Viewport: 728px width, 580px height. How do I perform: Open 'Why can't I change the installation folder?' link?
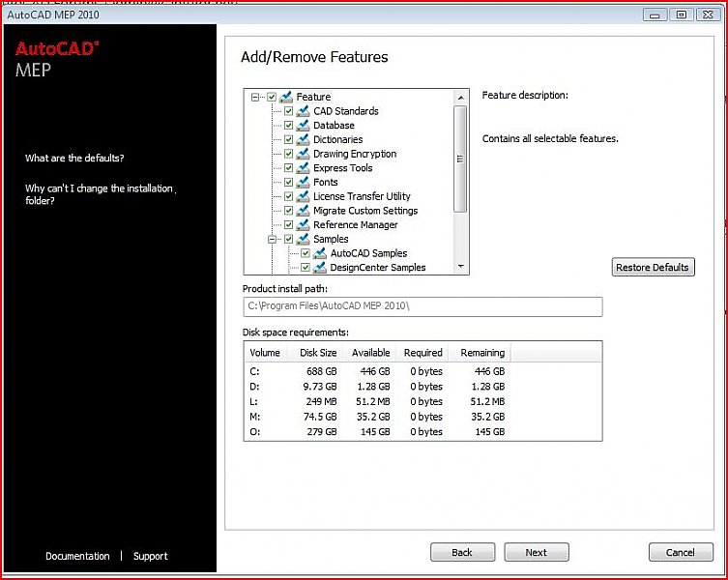click(x=100, y=194)
